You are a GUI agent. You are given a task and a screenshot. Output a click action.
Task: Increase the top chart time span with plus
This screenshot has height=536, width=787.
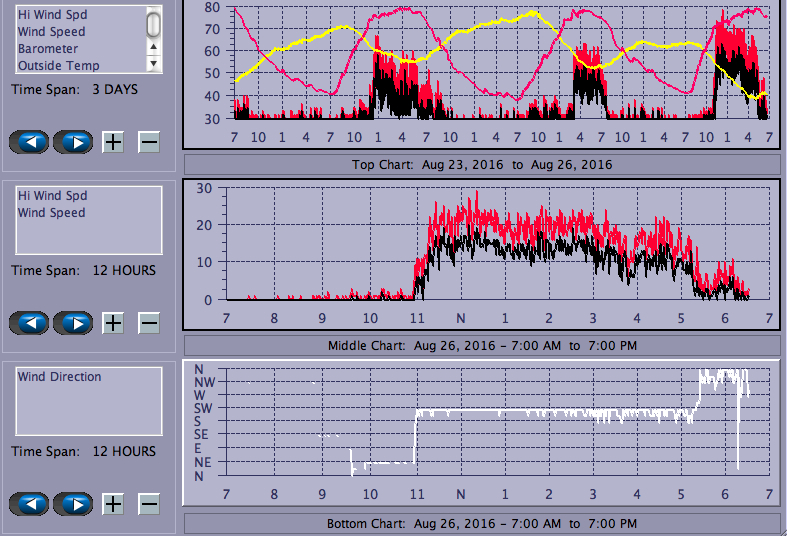point(113,141)
